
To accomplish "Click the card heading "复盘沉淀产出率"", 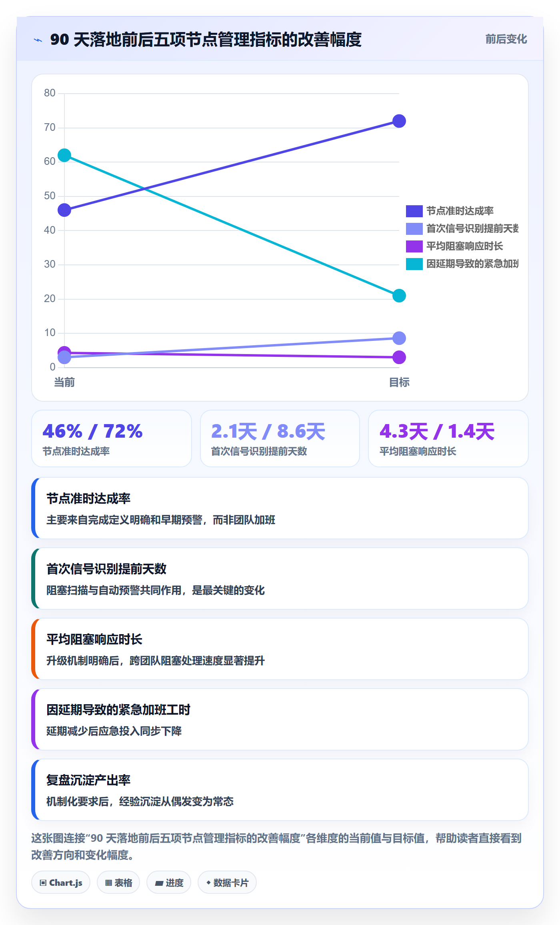I will point(88,780).
